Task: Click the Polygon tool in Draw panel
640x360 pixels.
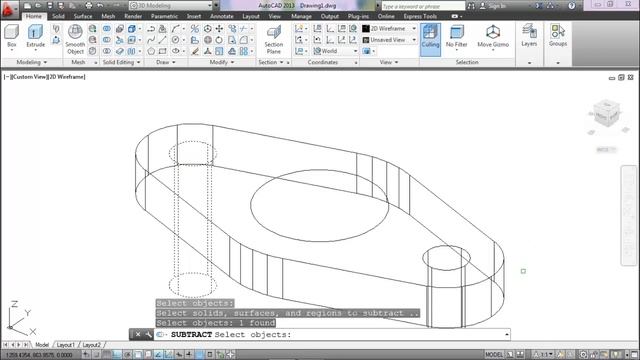Action: tap(151, 51)
